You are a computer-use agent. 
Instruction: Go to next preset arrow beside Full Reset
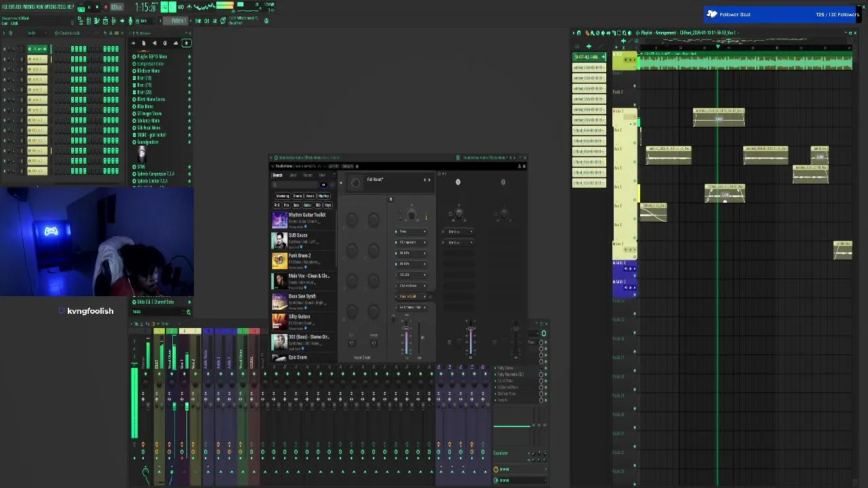point(429,180)
